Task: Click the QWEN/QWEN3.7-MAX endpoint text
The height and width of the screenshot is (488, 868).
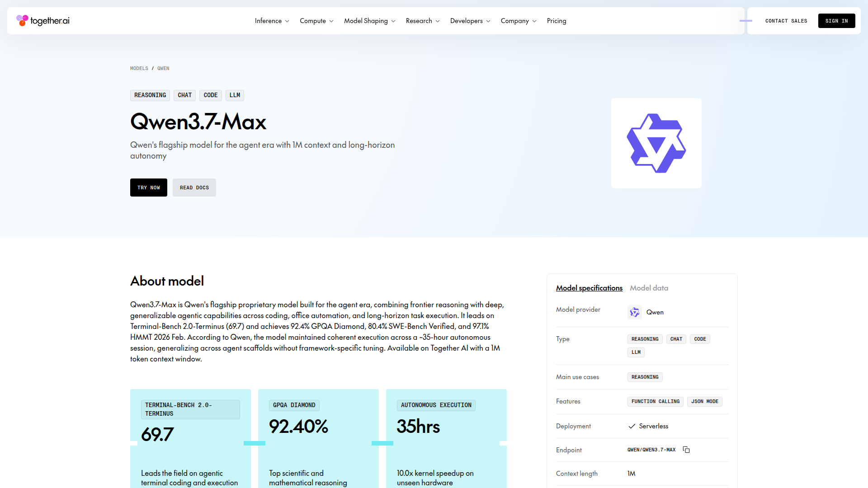Action: pyautogui.click(x=651, y=450)
